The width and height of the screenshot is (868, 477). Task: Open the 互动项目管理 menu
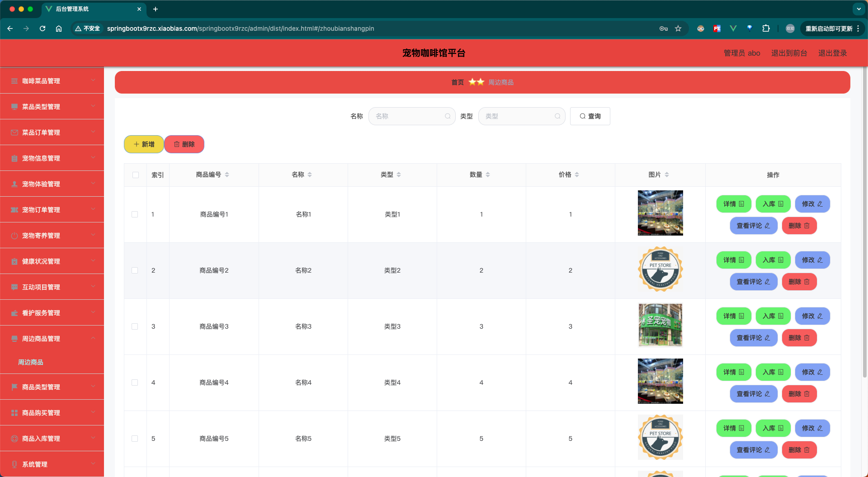(x=52, y=287)
